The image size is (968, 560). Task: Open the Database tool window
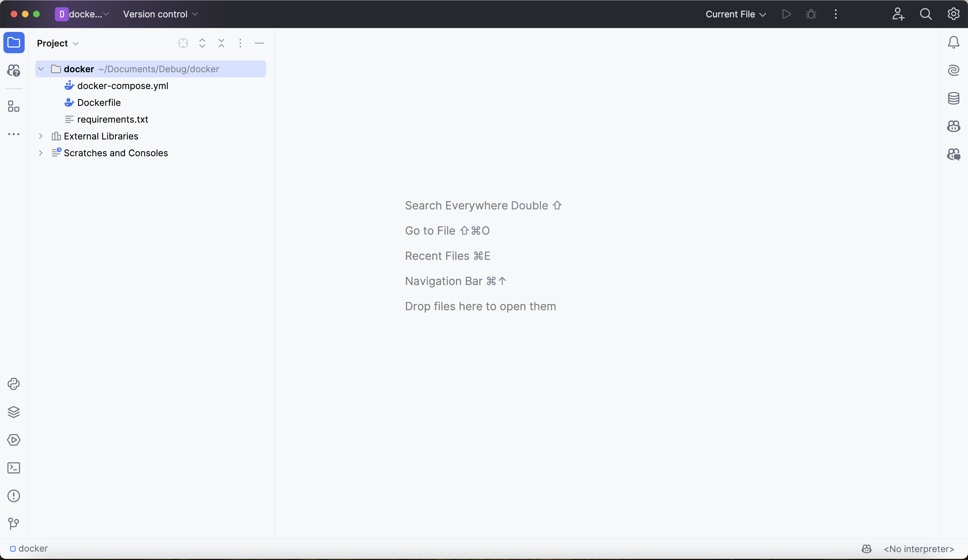953,98
